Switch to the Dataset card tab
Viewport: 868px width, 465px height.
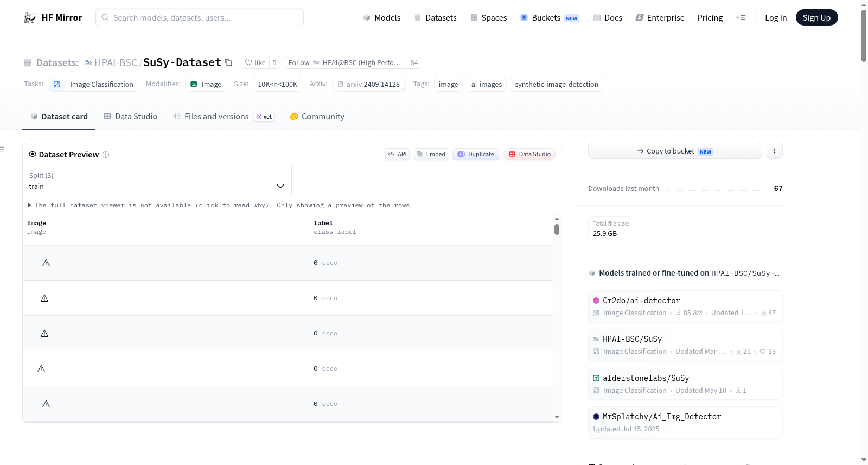pos(59,117)
